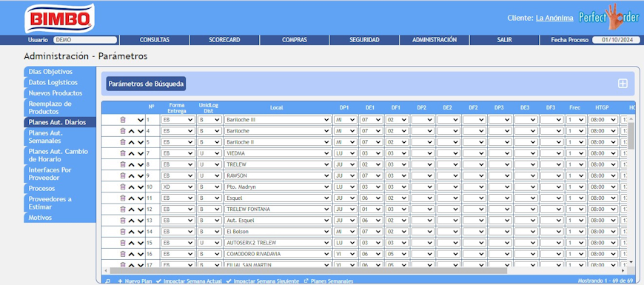Switch to Planes Aut. Cambio de Horario tab
644x285 pixels.
pos(59,155)
